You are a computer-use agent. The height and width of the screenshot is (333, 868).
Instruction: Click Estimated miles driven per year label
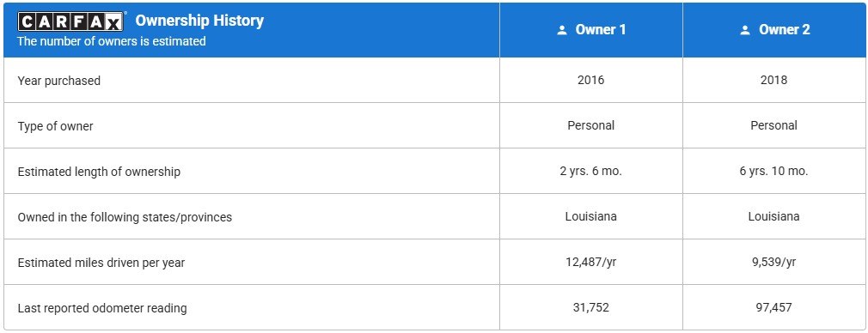[x=101, y=263]
